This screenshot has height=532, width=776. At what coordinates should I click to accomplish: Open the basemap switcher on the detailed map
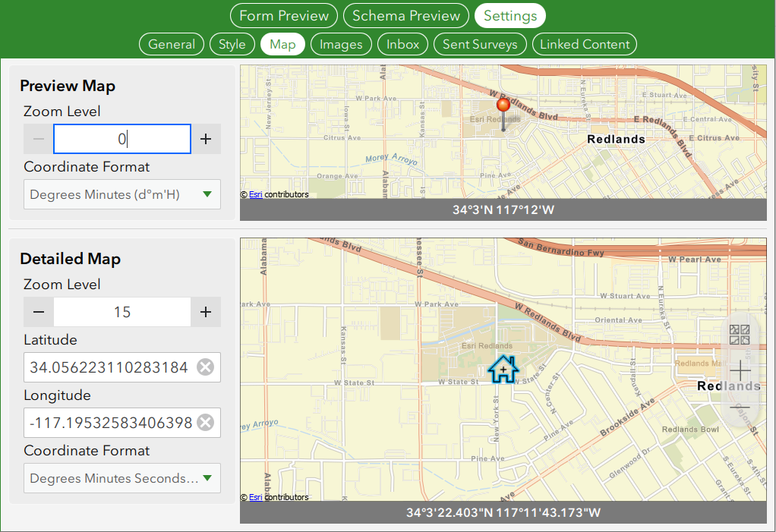point(739,335)
